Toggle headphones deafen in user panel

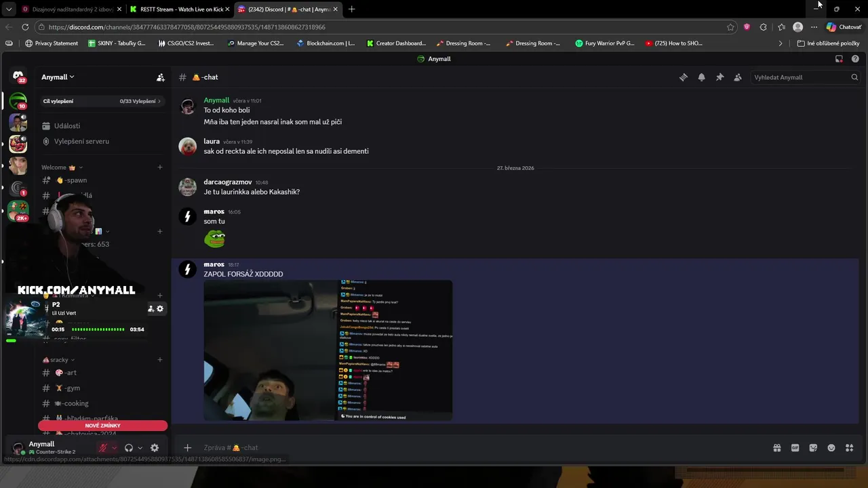click(129, 448)
